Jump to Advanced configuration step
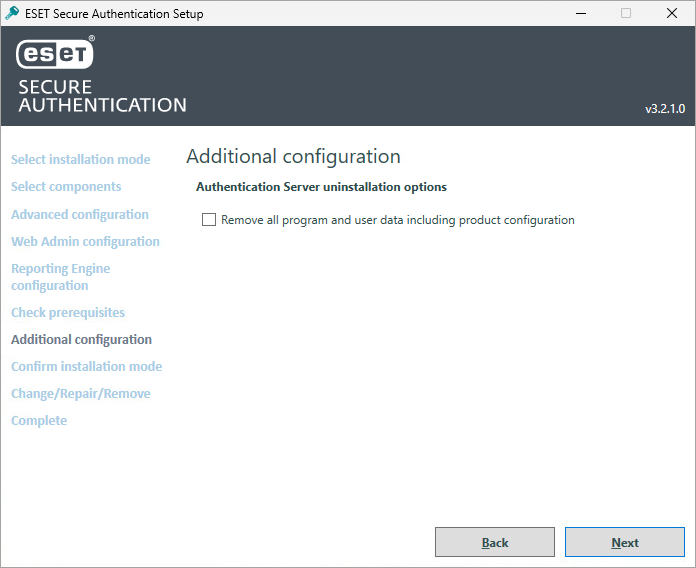 pos(80,214)
